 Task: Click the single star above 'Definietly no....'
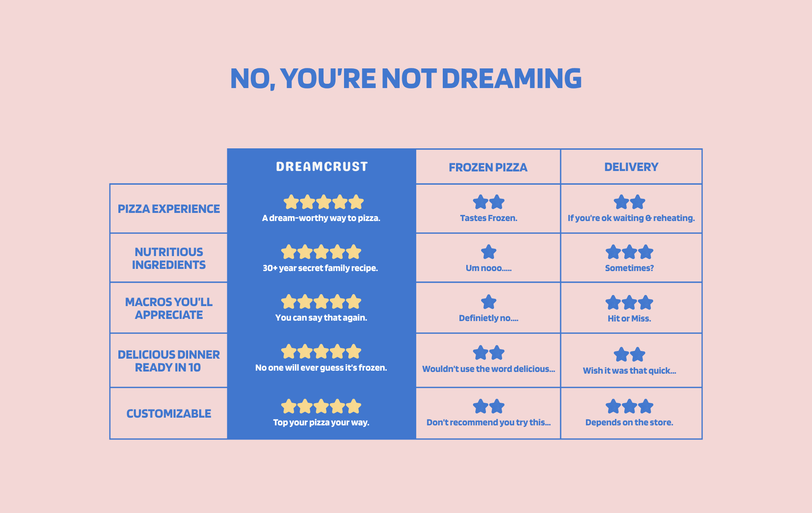click(x=488, y=302)
